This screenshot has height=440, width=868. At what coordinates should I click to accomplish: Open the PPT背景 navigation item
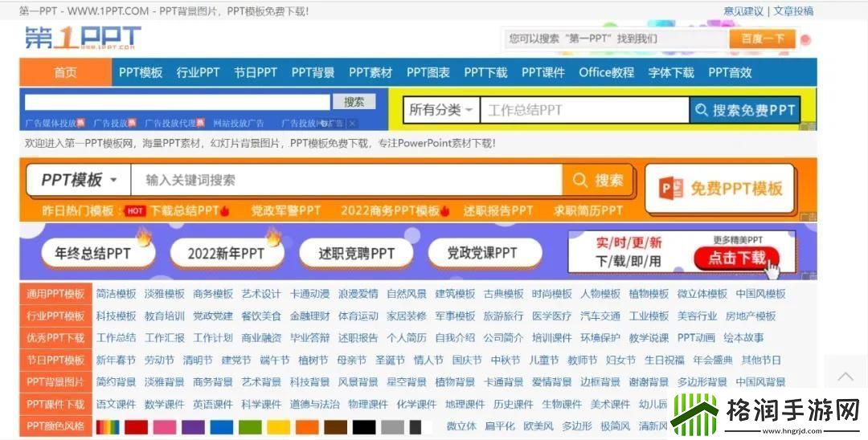click(x=313, y=72)
